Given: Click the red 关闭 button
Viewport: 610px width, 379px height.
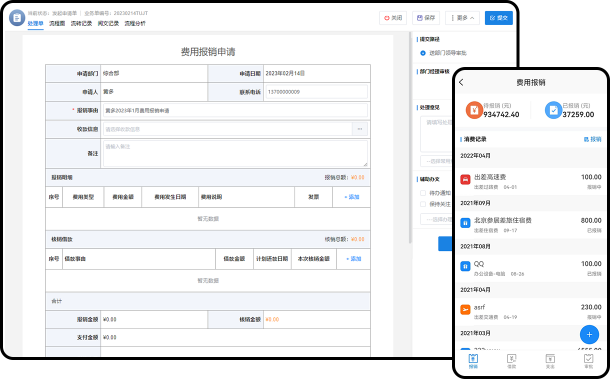Looking at the screenshot, I should (x=393, y=18).
